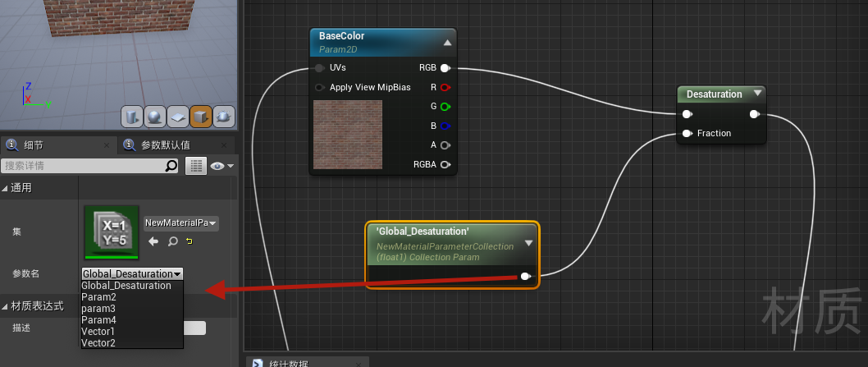Switch to the 参数默认值 tab

pyautogui.click(x=165, y=145)
